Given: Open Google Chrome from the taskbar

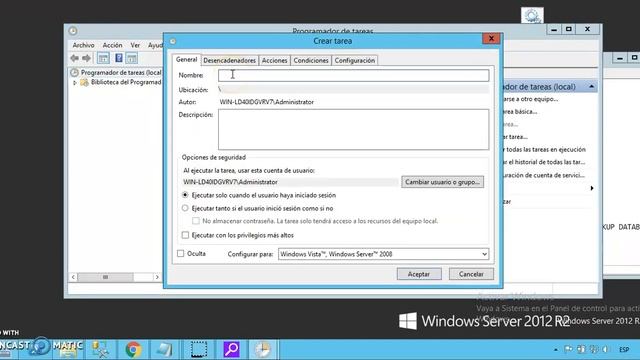Looking at the screenshot, I should tap(133, 349).
